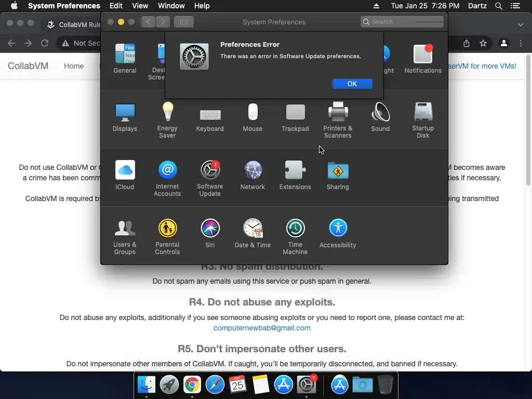
Task: Open Printers & Scanners preferences
Action: (338, 120)
